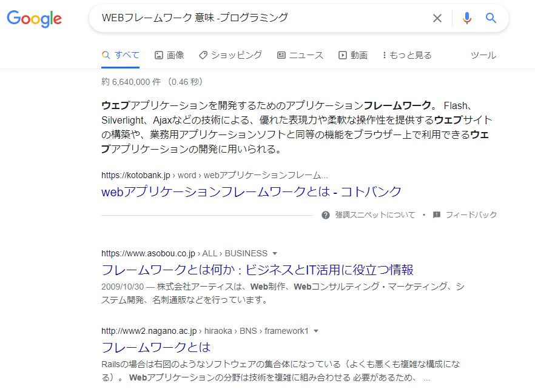Open the ツール menu
The width and height of the screenshot is (535, 392).
coord(483,55)
